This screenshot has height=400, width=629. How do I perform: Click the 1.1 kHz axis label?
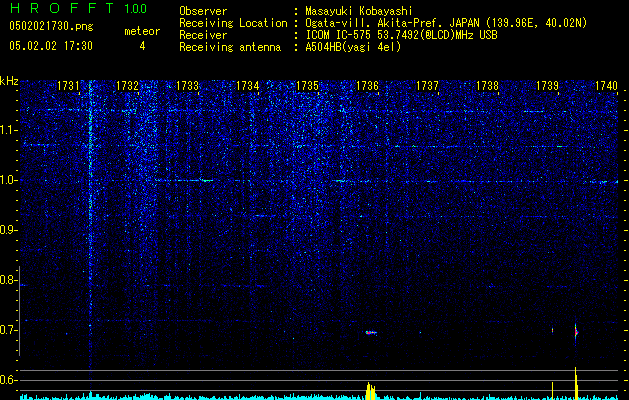[x=7, y=130]
